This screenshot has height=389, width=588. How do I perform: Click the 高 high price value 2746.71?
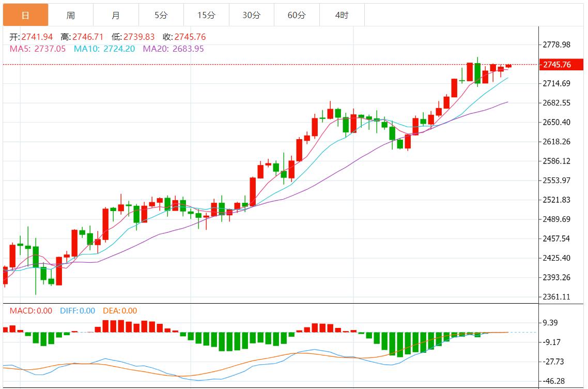(x=88, y=37)
